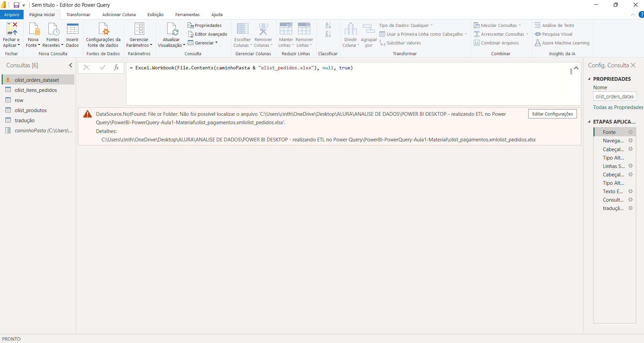Click Substituir Valores
The width and height of the screenshot is (644, 343).
pos(400,43)
